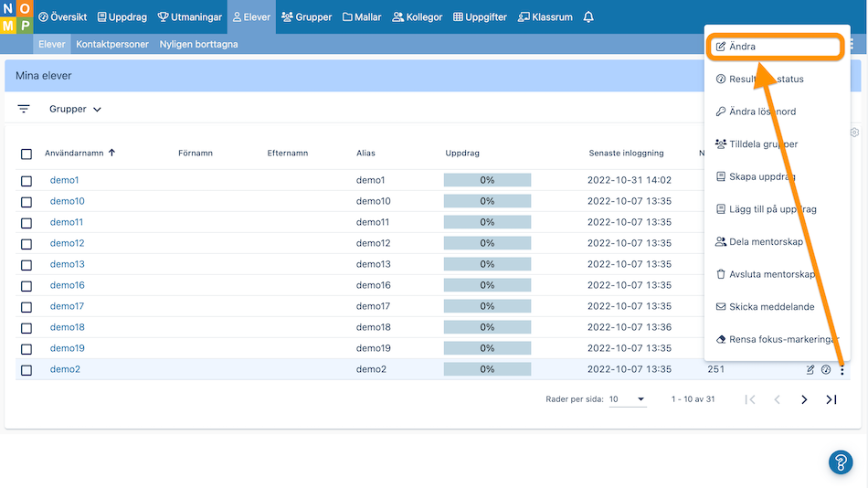The width and height of the screenshot is (868, 488).
Task: Sort by the Uppdrag column
Action: coord(462,153)
